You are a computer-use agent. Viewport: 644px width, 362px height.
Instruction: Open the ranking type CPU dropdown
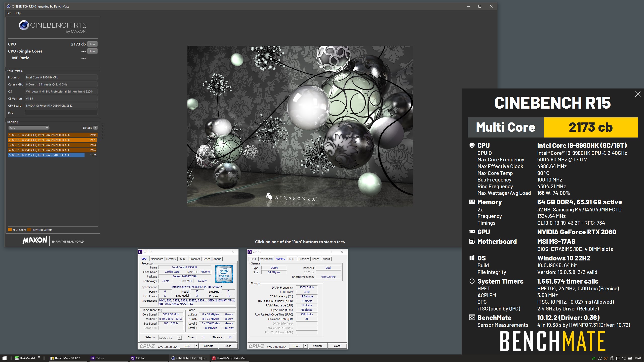[29, 128]
